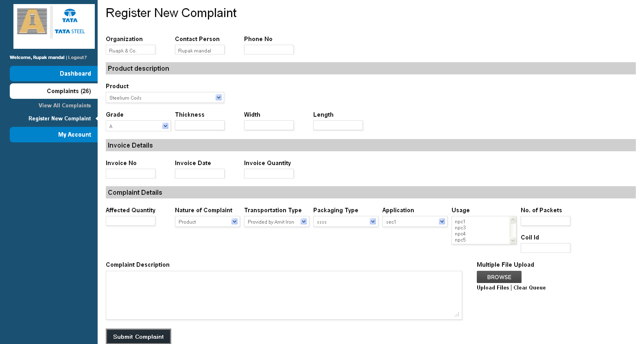Select npc3 in the Usage list
Screen dimensions: 644x344
[x=460, y=228]
